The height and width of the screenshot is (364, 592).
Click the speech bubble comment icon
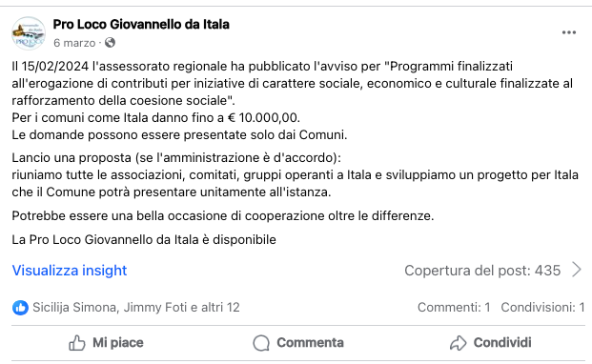point(261,343)
